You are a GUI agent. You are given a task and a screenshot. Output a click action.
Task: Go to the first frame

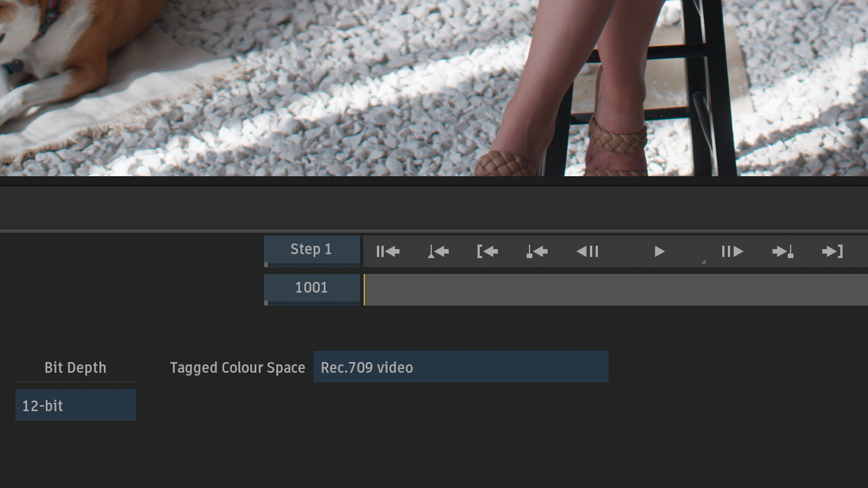388,251
